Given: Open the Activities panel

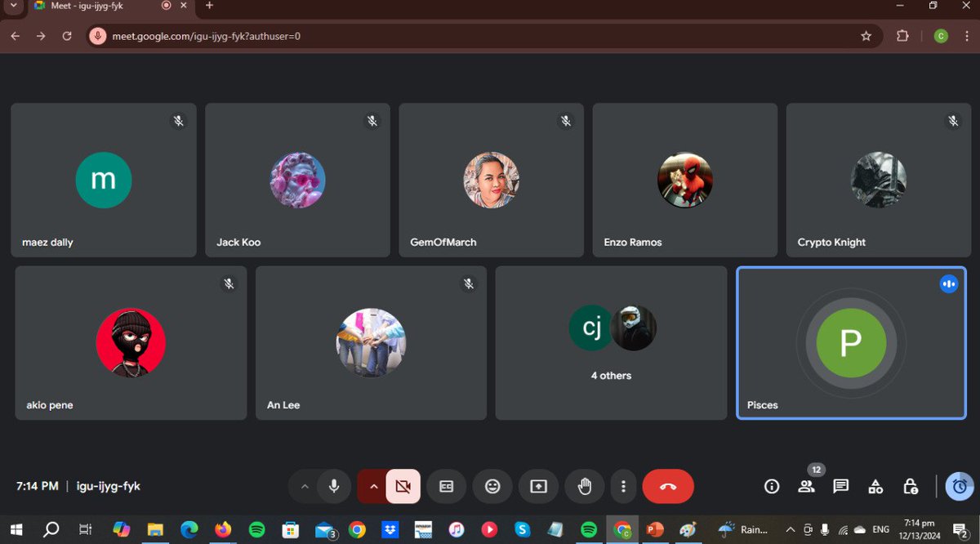Looking at the screenshot, I should point(875,486).
